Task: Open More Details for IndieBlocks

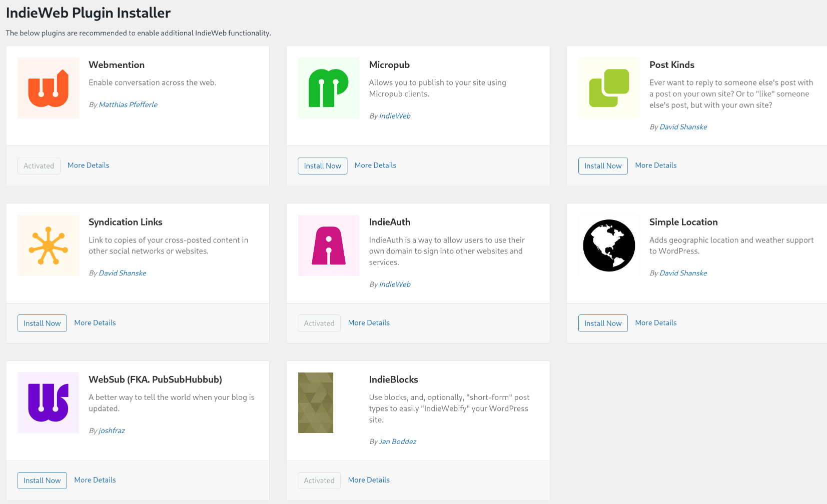Action: click(369, 480)
